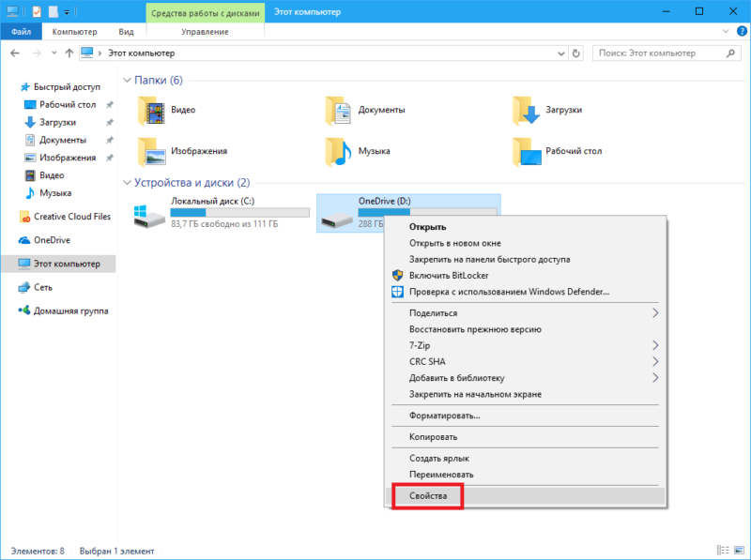Select Домашняя группа in the navigation pane

click(x=63, y=310)
